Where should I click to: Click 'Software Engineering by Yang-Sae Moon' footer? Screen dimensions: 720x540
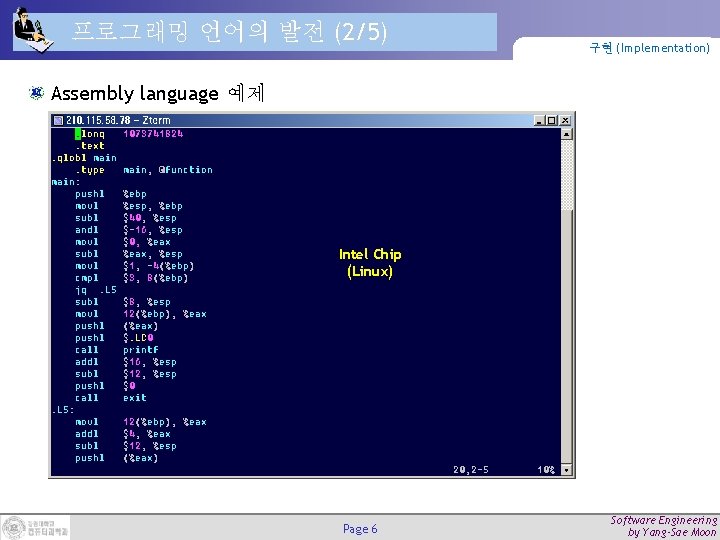664,526
